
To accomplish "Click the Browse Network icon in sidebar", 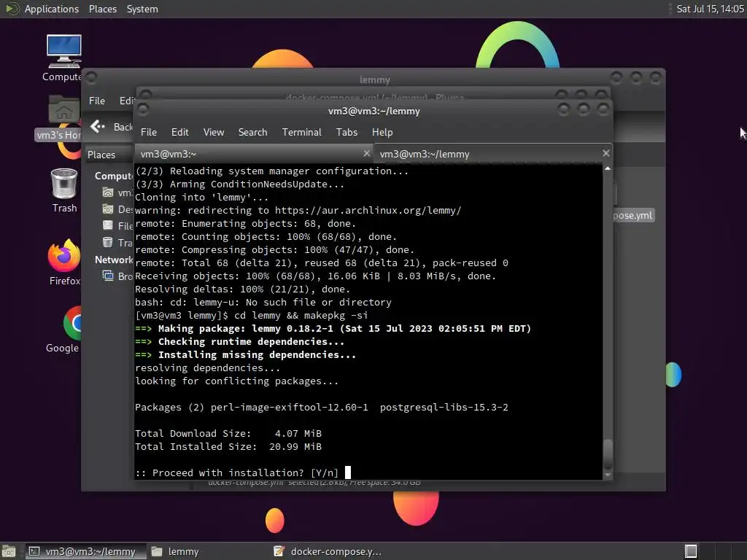I will (x=108, y=276).
